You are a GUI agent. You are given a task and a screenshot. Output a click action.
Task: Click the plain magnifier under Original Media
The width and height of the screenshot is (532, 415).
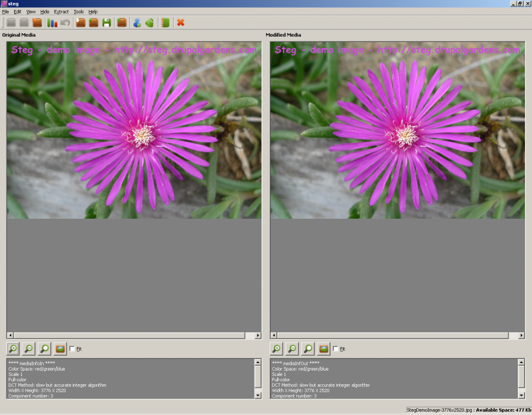click(44, 348)
